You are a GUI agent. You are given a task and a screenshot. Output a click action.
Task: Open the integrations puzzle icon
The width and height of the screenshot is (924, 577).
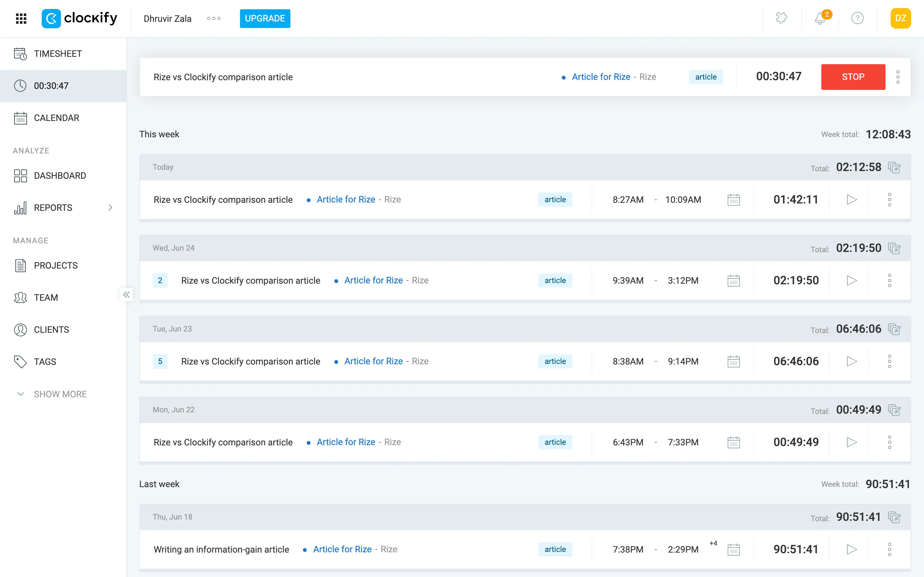pyautogui.click(x=781, y=18)
